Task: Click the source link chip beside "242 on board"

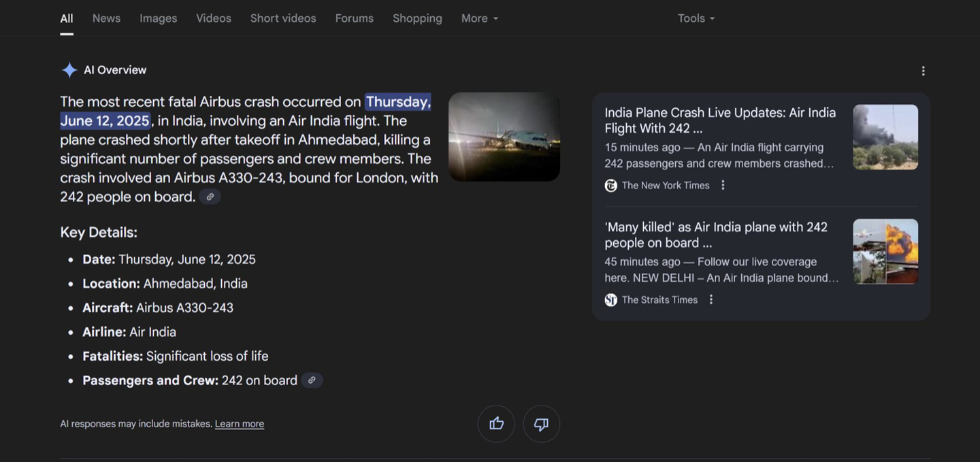Action: [312, 380]
